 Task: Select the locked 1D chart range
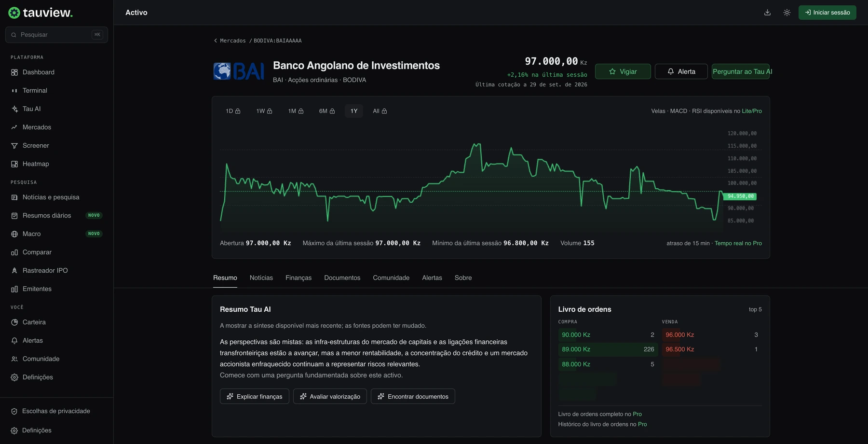(233, 111)
